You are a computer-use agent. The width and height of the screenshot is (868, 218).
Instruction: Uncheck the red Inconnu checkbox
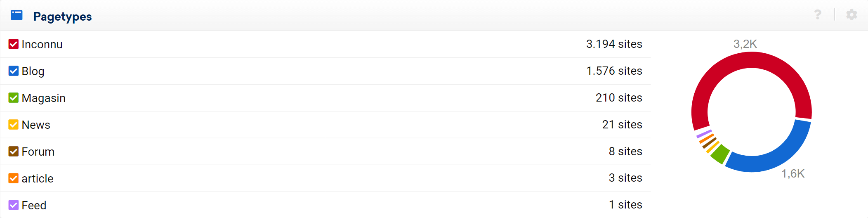tap(14, 44)
